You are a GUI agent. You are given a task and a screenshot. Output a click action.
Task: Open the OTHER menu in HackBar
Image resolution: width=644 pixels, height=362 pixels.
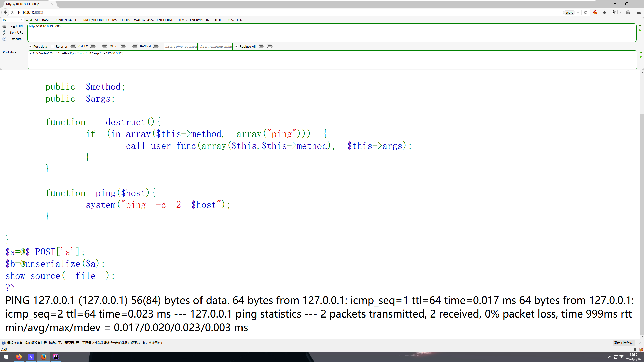pos(219,20)
